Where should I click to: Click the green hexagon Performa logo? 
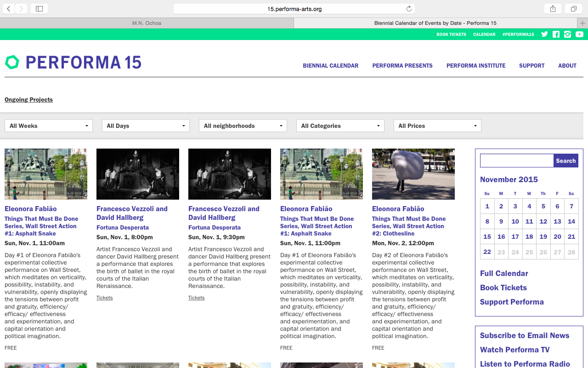coord(12,62)
